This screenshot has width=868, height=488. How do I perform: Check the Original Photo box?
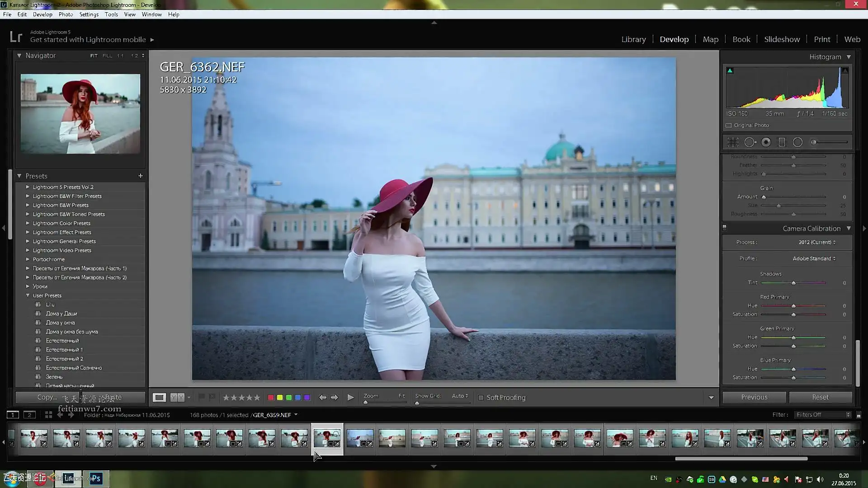(728, 125)
